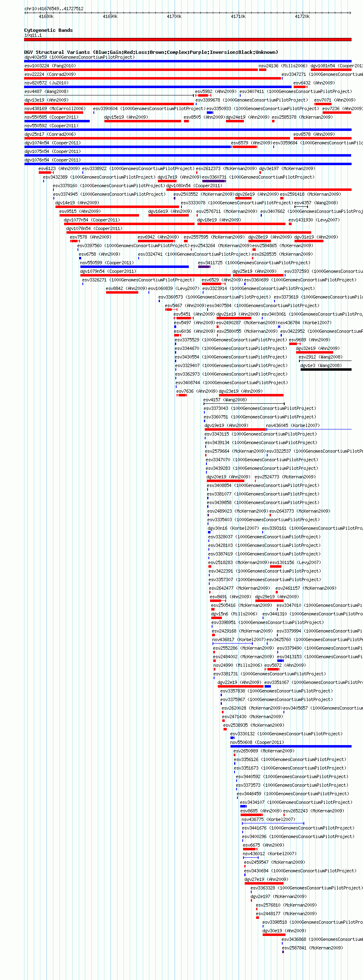Open esv8685 (Ahn2009) variant
Image resolution: width=363 pixels, height=980 pixels.
click(x=261, y=811)
